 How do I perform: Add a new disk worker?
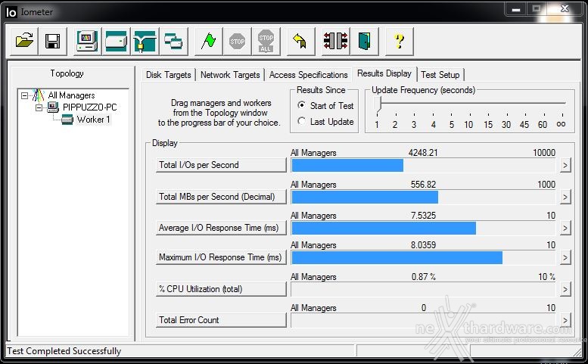117,41
